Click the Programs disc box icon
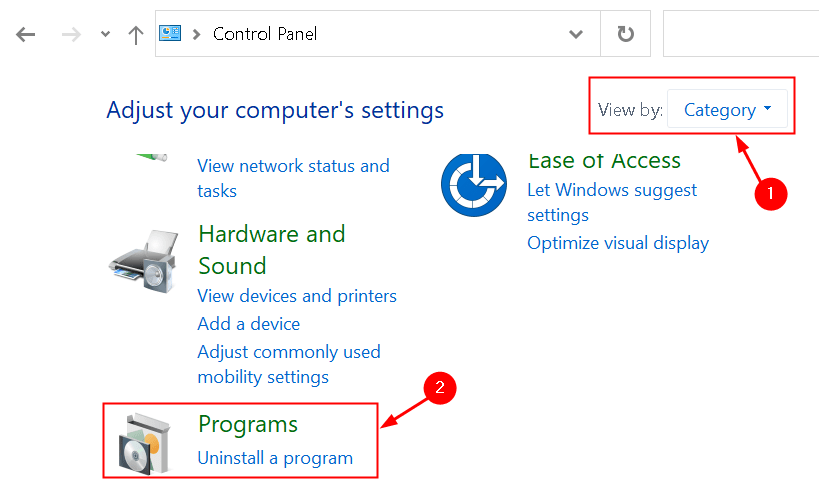 (145, 444)
